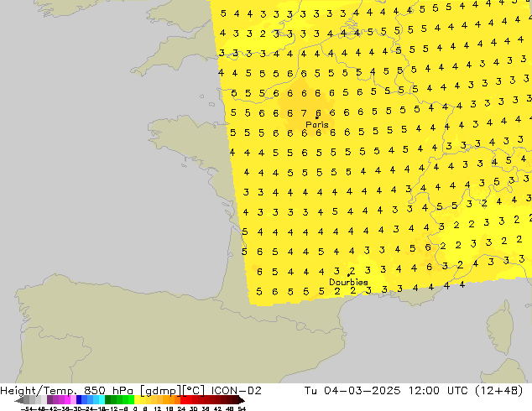This screenshot has width=532, height=411.
Task: Click the Dourbies station label
Action: coord(348,282)
